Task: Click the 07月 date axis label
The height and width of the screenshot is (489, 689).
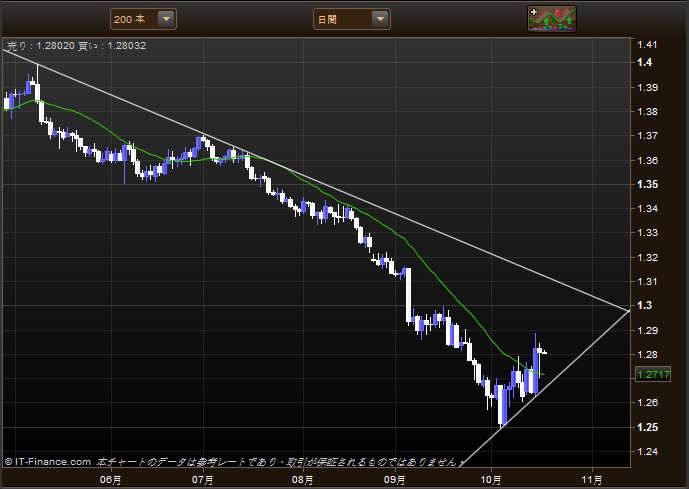Action: click(203, 479)
